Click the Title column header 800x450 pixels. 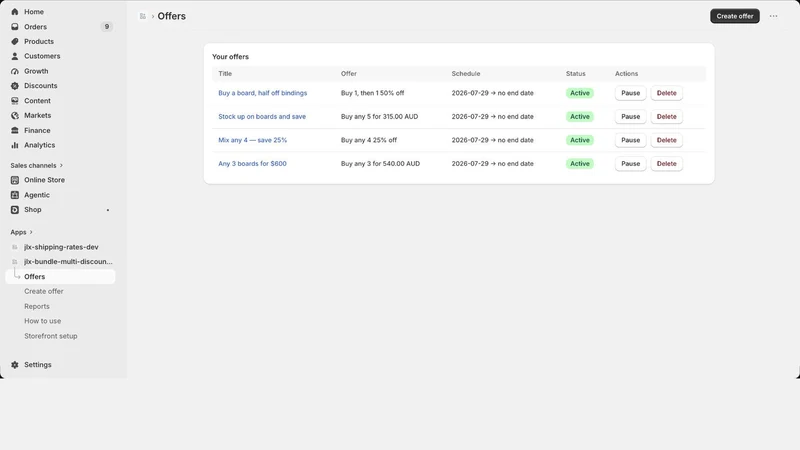pyautogui.click(x=225, y=73)
